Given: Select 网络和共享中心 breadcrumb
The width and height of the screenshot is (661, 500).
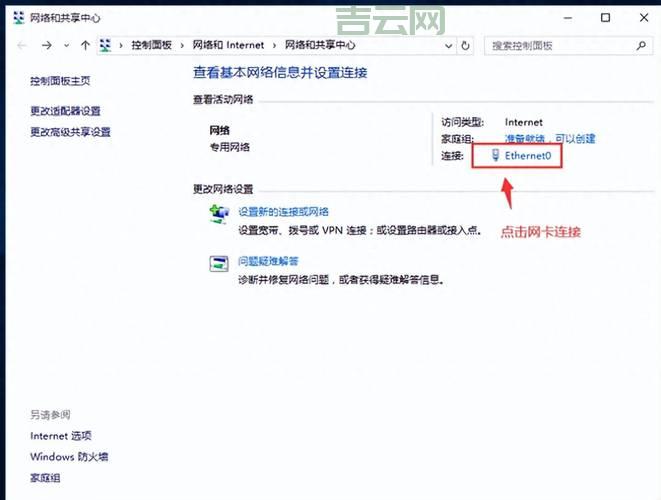Looking at the screenshot, I should (320, 45).
